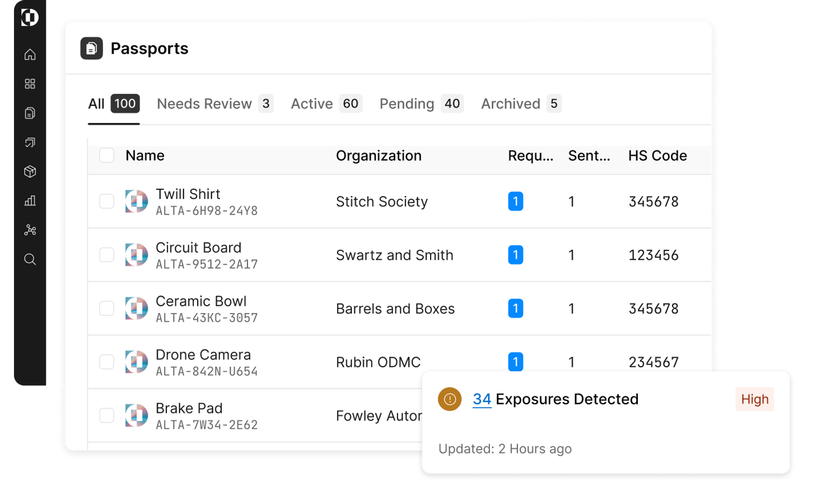Open the apps grid icon in sidebar
The height and width of the screenshot is (504, 840).
(30, 83)
